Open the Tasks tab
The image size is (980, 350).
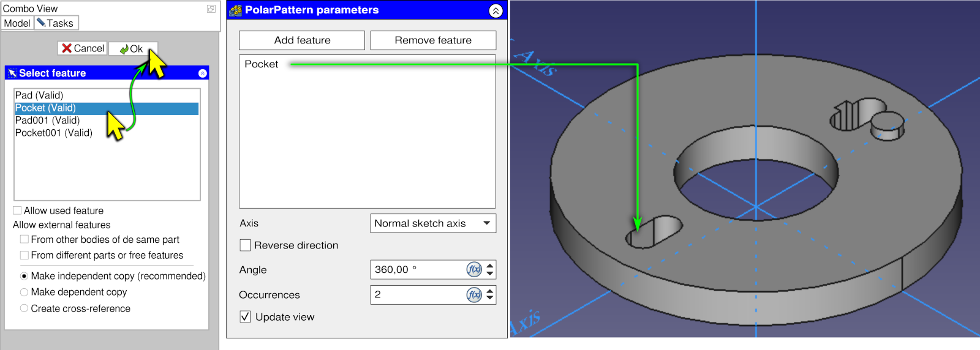pos(55,23)
